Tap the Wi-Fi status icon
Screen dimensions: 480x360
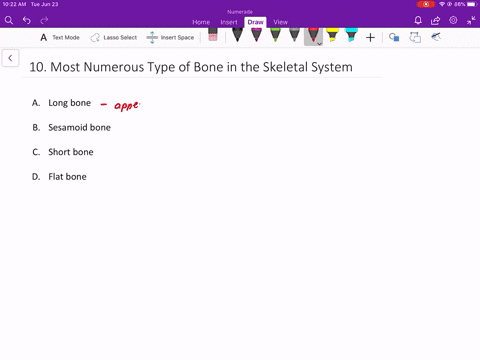(442, 4)
